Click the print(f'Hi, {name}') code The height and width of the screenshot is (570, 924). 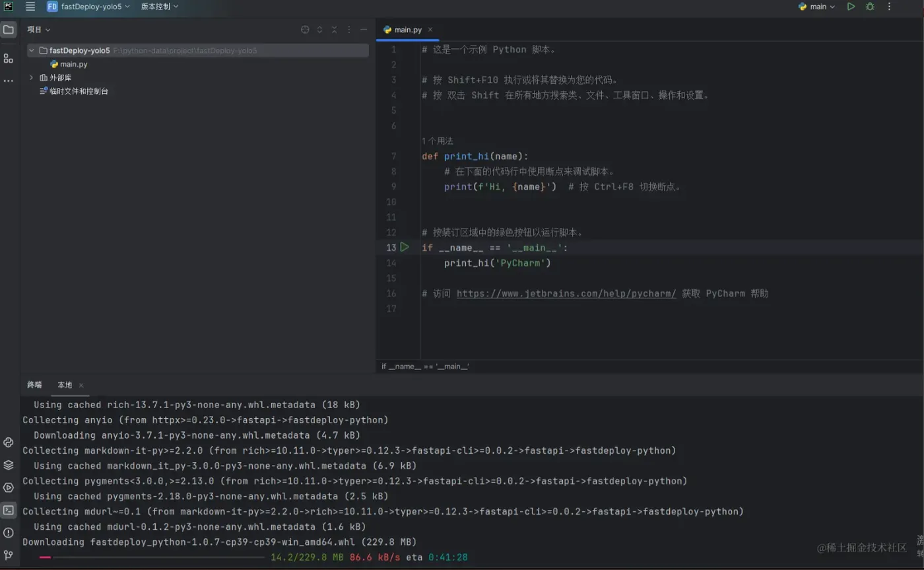(500, 187)
